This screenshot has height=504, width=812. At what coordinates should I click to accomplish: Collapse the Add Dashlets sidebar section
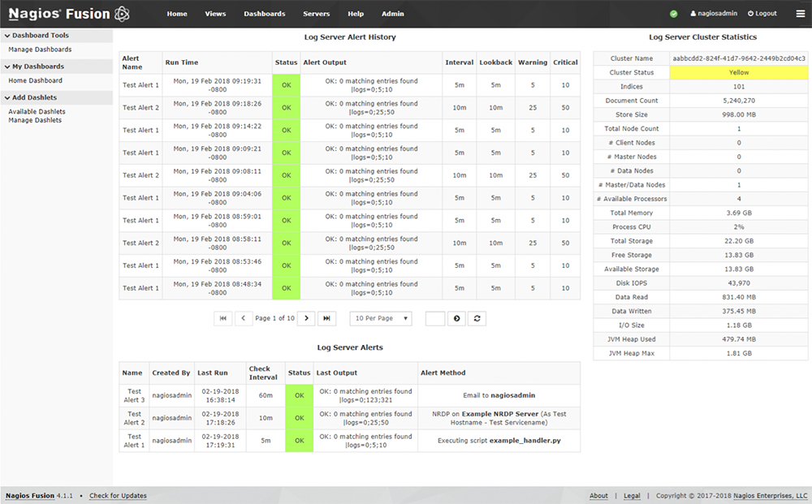pyautogui.click(x=8, y=97)
